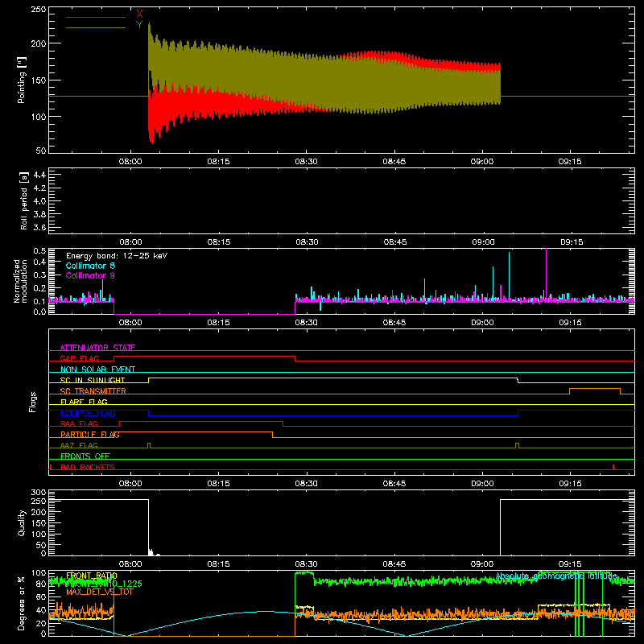This screenshot has height=644, width=644.
Task: Click the magenta Collimator 9 legend label
Action: click(90, 275)
